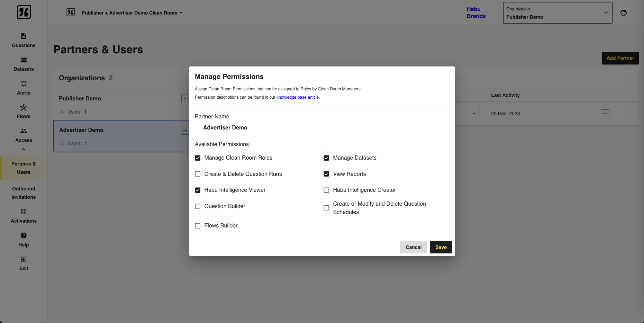Click the Last Activity column header
Viewport: 644px width, 323px height.
pos(505,95)
